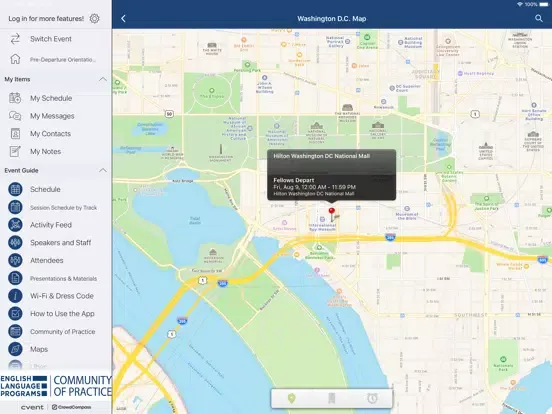Open Session Schedule by Track
Screen dimensions: 552x414
coord(56,207)
